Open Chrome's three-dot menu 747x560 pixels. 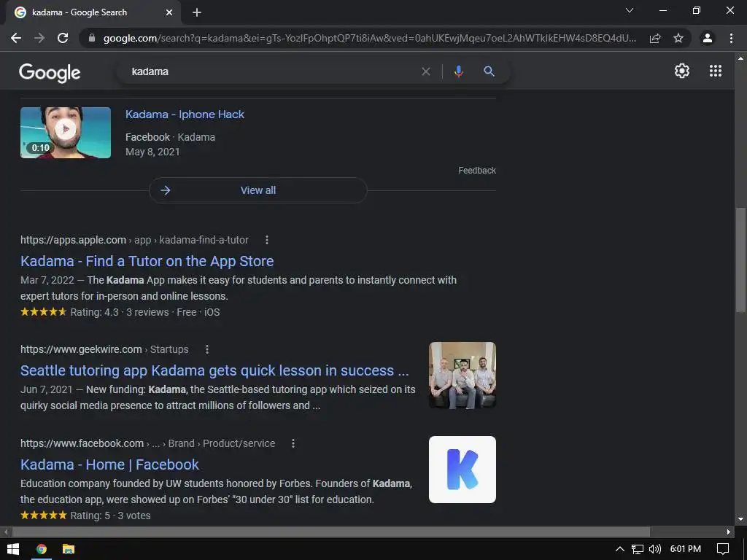[731, 38]
